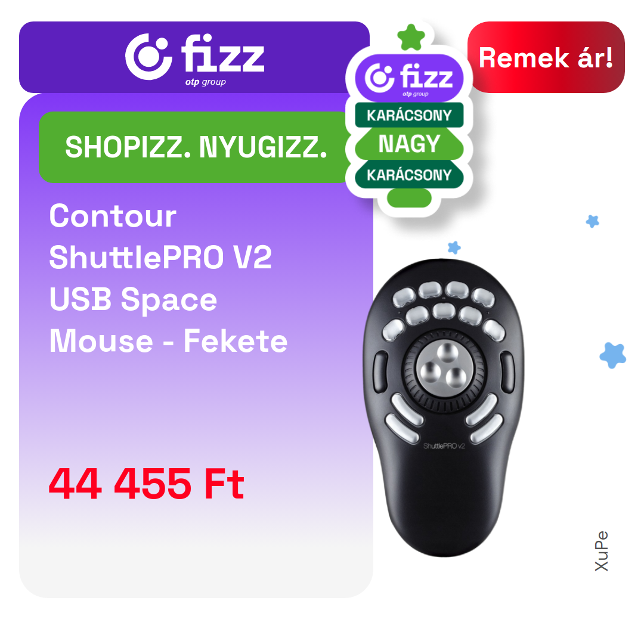Click the blue star near XuPe watermark
Screen dimensions: 644x644
(612, 355)
